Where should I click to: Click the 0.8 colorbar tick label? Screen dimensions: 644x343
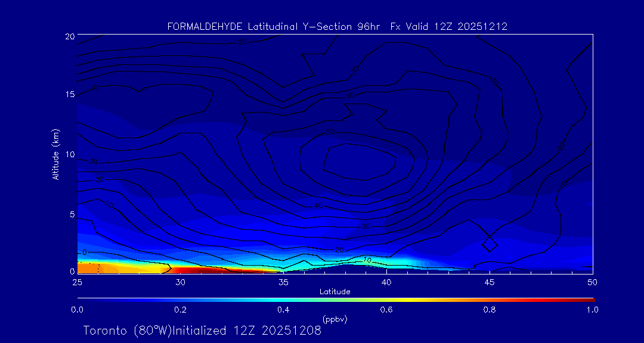point(490,310)
